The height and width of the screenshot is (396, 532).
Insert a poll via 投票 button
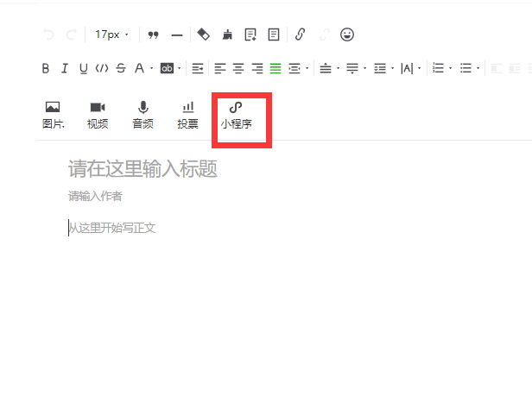coord(188,116)
